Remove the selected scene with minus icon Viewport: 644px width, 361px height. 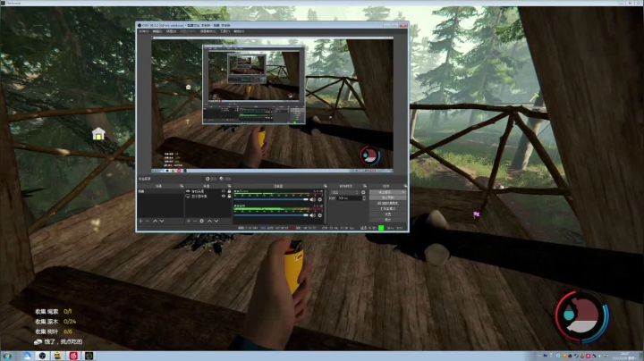coord(148,221)
